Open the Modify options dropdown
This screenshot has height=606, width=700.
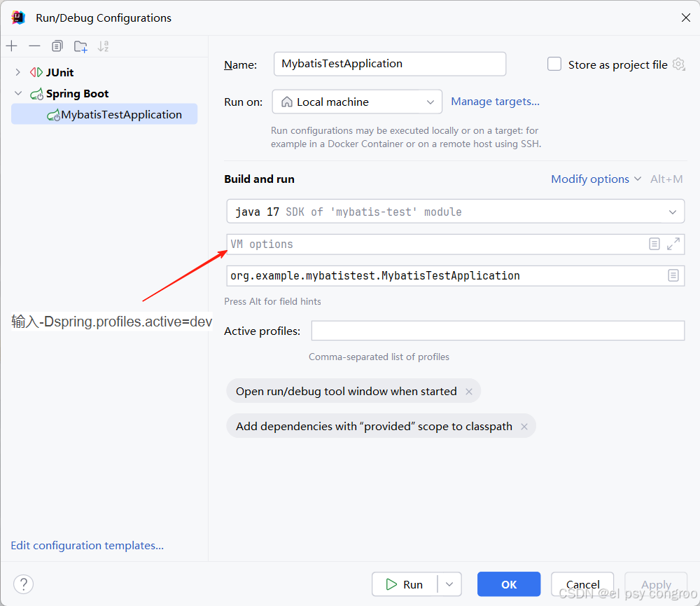pos(596,179)
